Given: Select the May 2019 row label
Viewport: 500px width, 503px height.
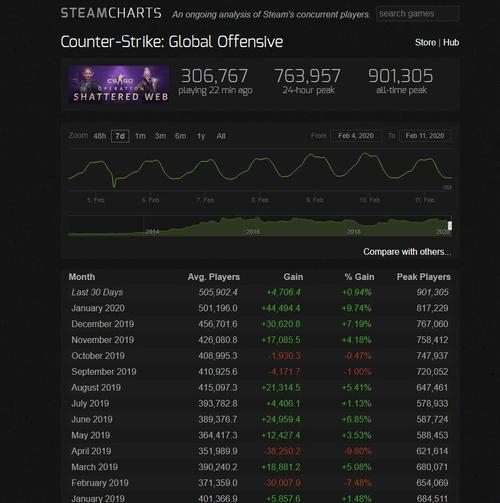Looking at the screenshot, I should pos(90,435).
